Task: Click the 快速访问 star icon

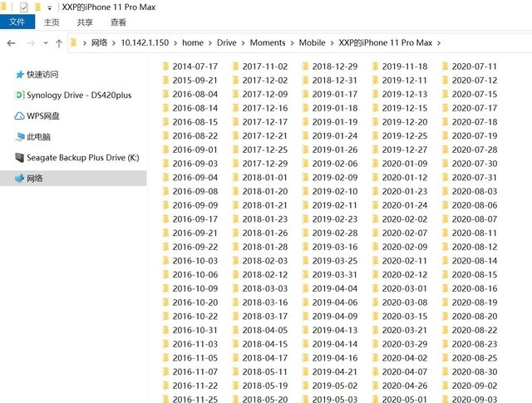Action: pos(20,74)
